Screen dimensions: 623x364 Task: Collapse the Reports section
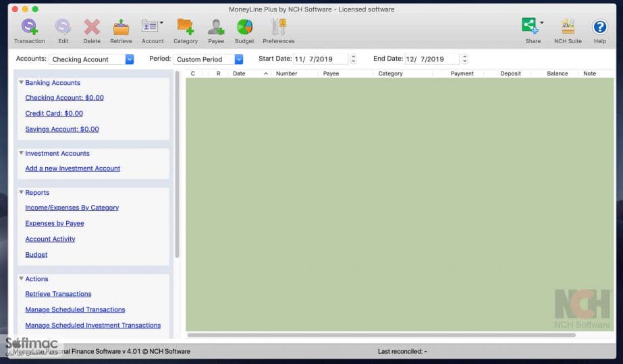(x=21, y=193)
